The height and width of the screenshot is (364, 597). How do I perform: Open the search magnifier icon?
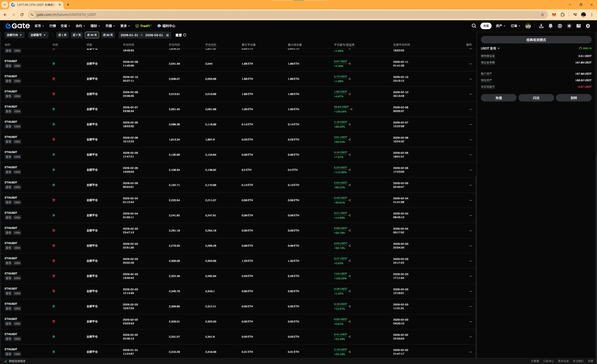click(x=474, y=26)
